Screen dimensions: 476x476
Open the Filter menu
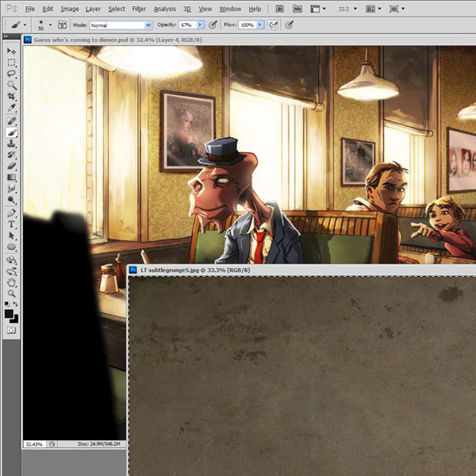(x=139, y=9)
